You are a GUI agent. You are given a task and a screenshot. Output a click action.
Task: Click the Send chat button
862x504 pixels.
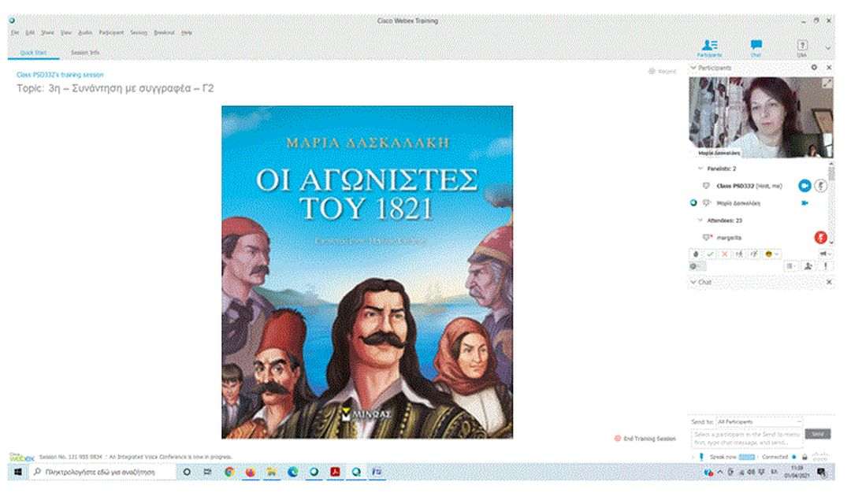pos(817,434)
